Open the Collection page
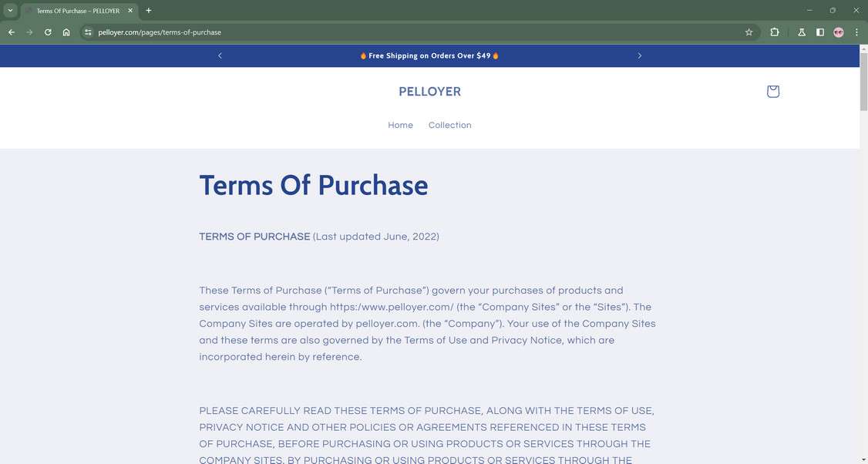Image resolution: width=868 pixels, height=464 pixels. 450,125
